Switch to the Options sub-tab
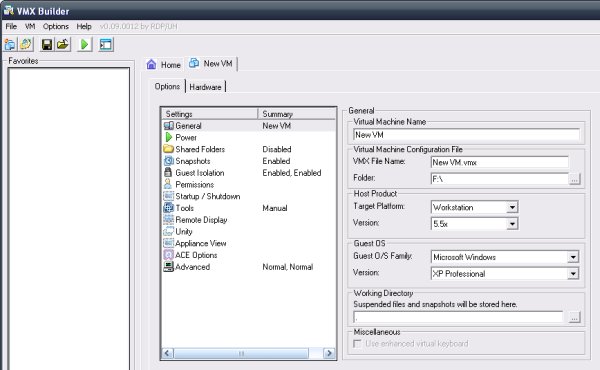 point(167,86)
